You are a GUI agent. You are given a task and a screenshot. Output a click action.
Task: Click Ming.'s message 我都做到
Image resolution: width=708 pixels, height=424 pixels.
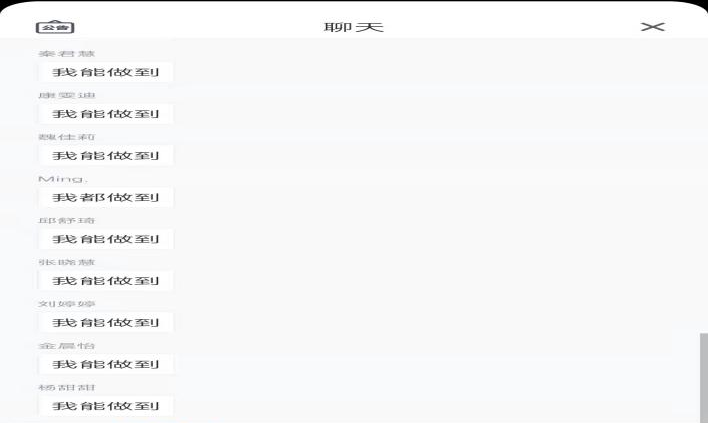coord(106,197)
